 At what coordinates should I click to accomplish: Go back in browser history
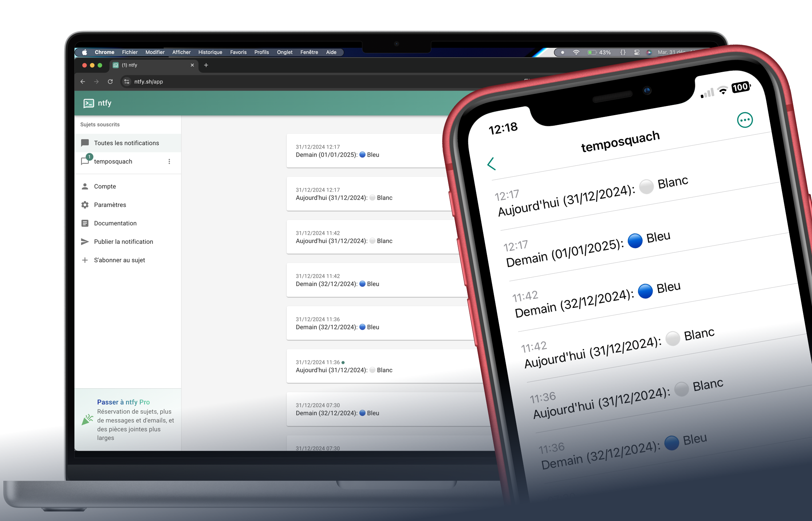tap(83, 82)
